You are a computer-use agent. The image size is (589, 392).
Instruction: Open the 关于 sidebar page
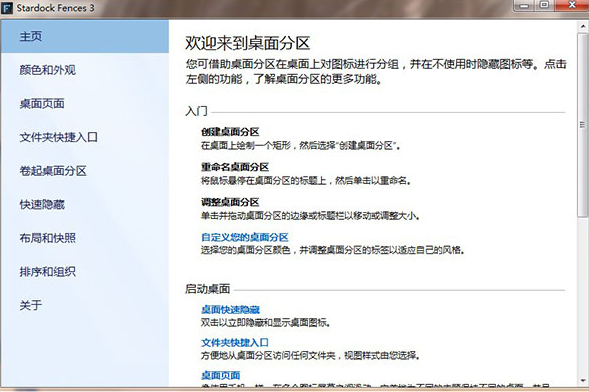(85, 305)
